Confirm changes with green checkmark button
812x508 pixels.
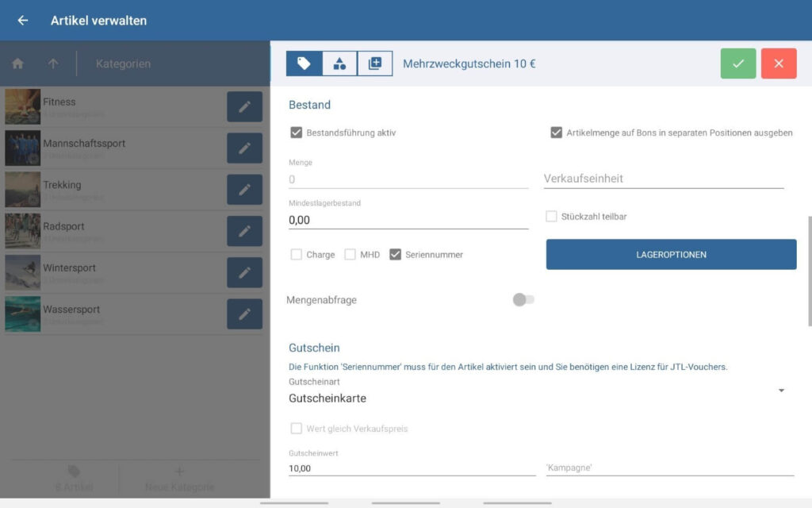click(x=738, y=63)
